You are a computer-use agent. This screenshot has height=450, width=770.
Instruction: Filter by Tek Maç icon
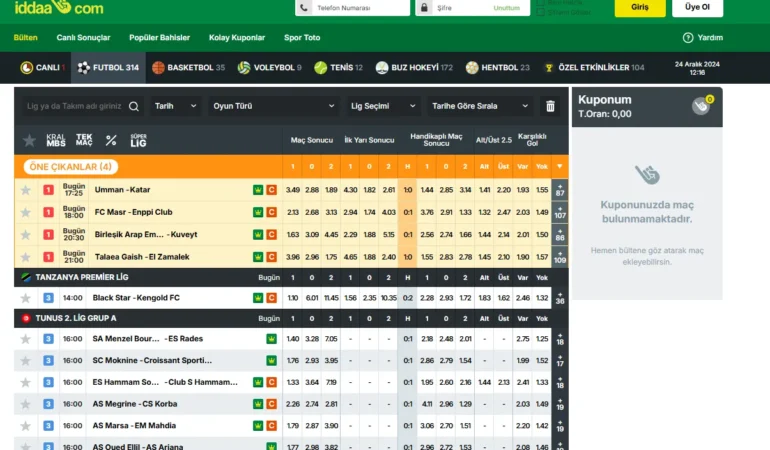(x=84, y=140)
